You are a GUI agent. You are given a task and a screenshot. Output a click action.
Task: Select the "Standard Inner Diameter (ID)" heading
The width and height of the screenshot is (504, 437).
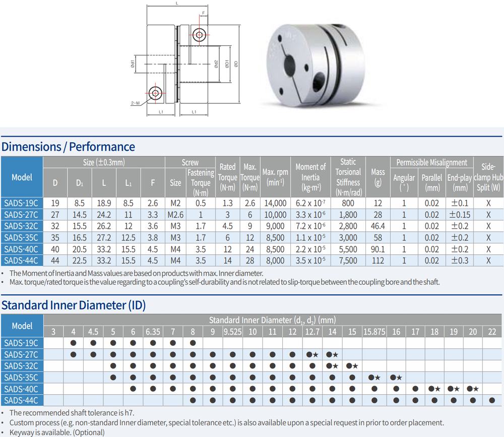point(74,305)
